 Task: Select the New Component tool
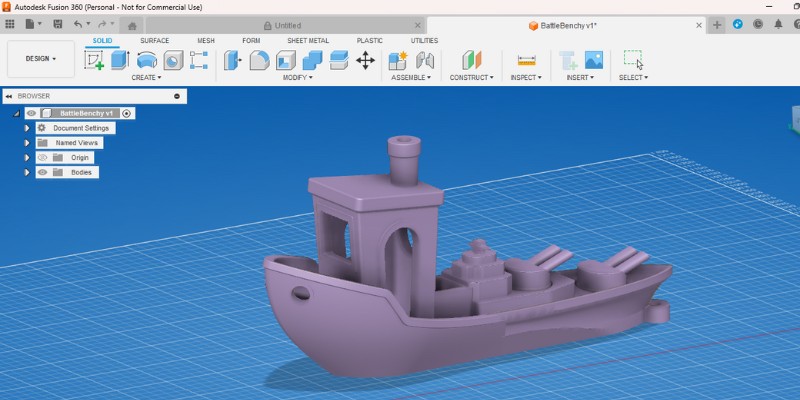(x=398, y=60)
